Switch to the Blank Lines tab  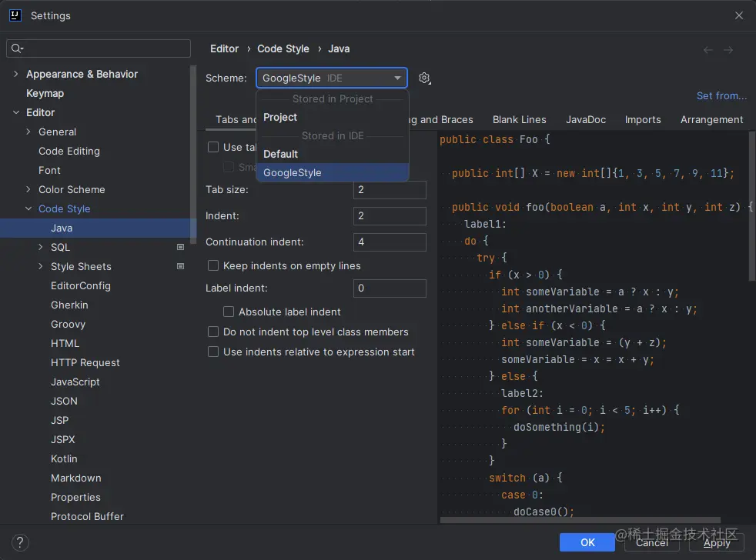[519, 119]
